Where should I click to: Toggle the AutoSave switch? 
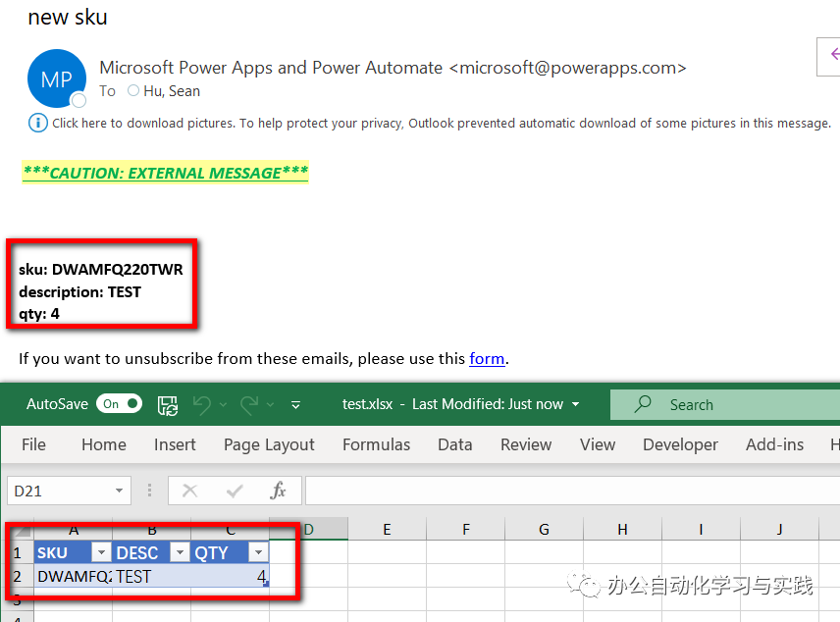pyautogui.click(x=120, y=404)
